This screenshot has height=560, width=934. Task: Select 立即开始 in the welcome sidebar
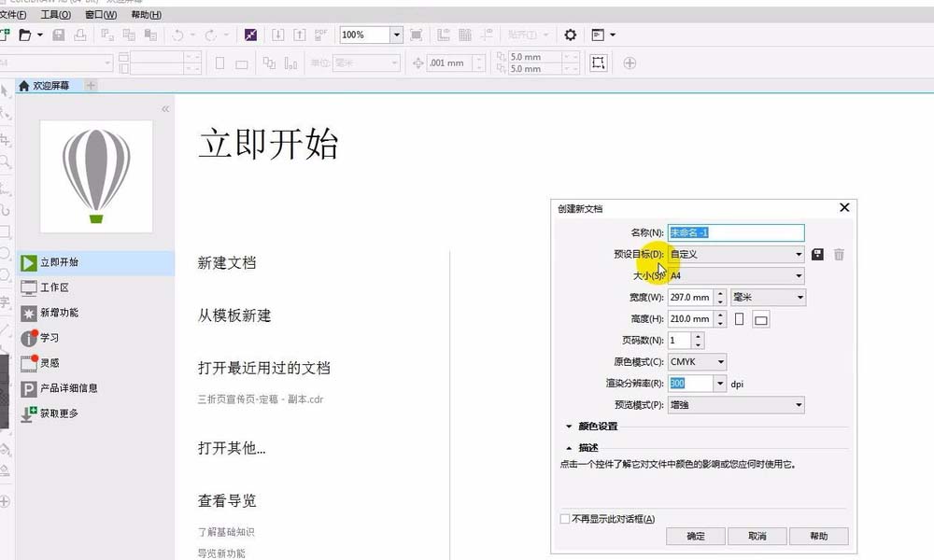point(95,262)
